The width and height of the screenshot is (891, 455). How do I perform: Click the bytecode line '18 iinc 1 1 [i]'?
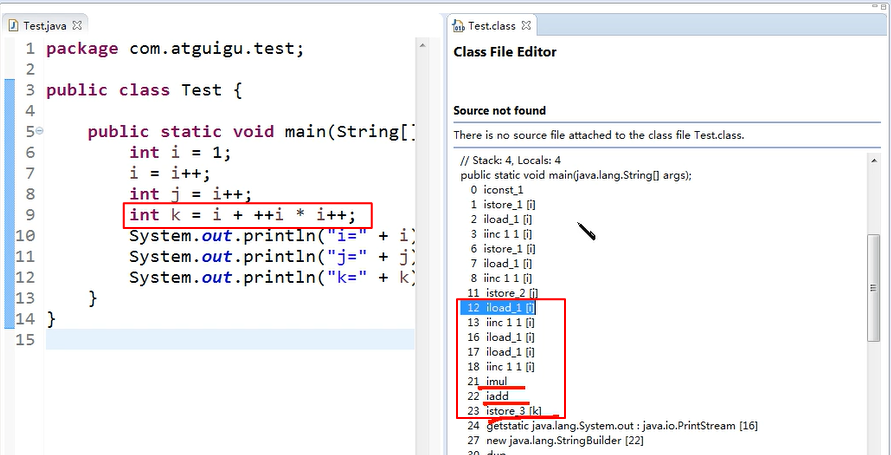501,367
